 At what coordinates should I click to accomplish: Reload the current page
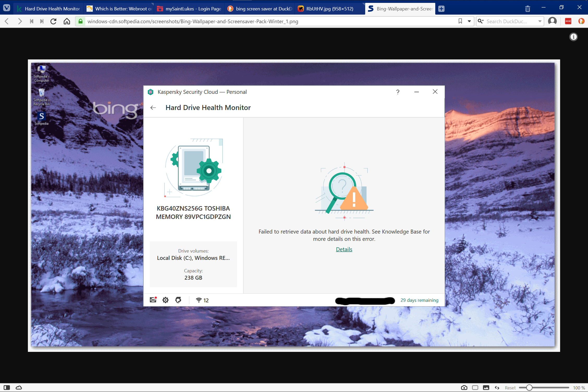click(53, 21)
